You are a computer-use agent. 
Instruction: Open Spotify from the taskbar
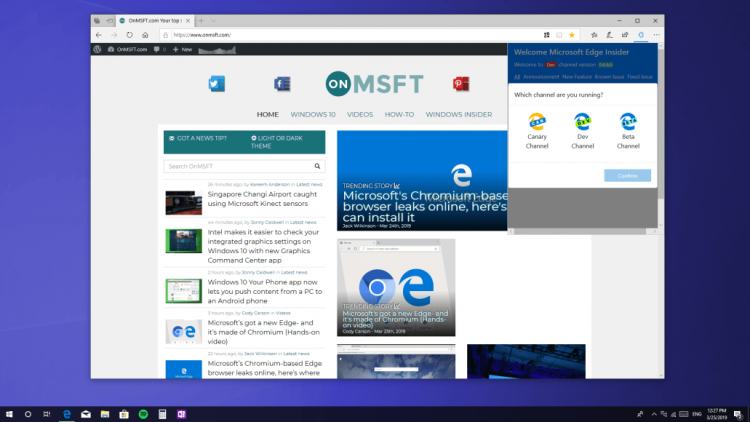143,414
